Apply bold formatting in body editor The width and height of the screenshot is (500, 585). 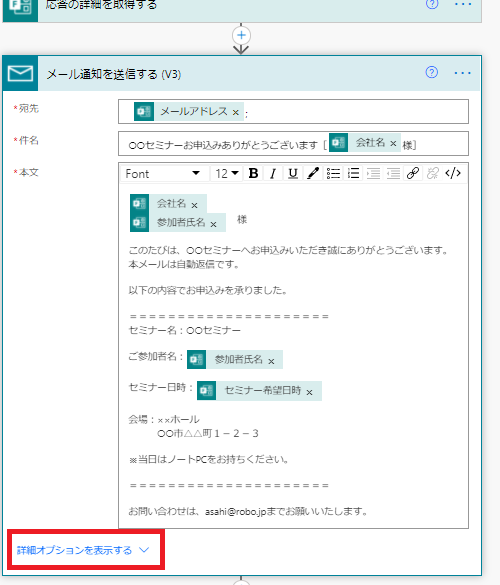click(253, 173)
